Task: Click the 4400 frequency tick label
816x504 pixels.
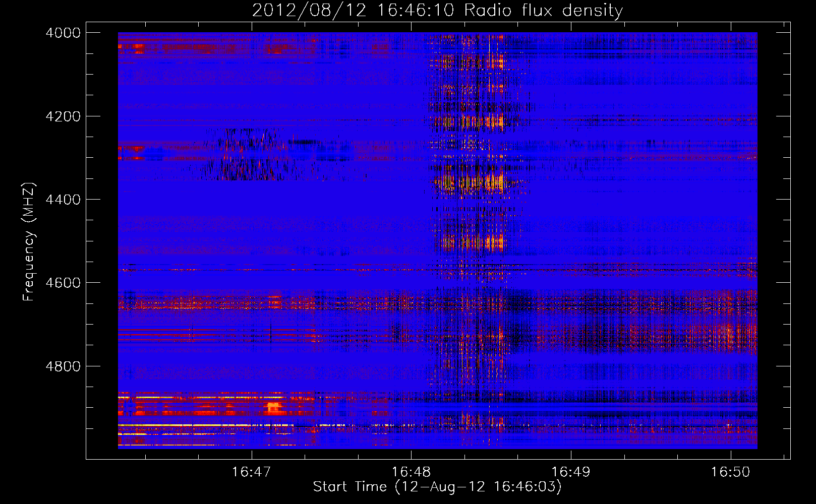Action: click(x=63, y=200)
